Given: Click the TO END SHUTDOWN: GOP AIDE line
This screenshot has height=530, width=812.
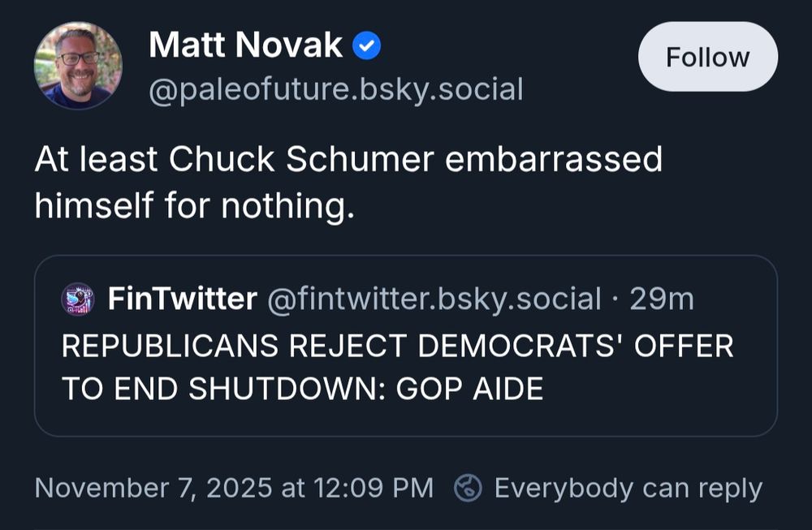Looking at the screenshot, I should [x=302, y=389].
